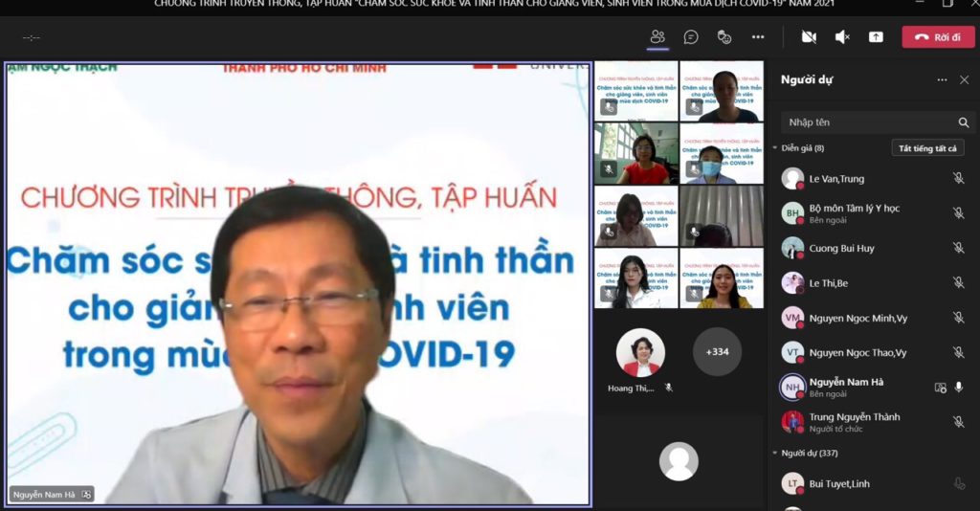
Task: Select participant Cuong Bui Huy
Action: pyautogui.click(x=875, y=248)
